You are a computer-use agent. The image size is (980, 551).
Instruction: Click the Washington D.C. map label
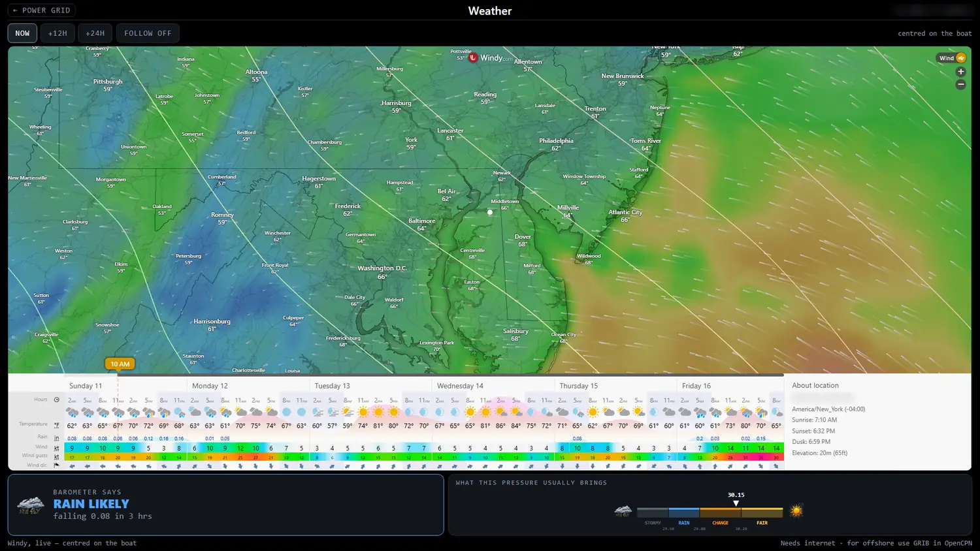[x=382, y=268]
